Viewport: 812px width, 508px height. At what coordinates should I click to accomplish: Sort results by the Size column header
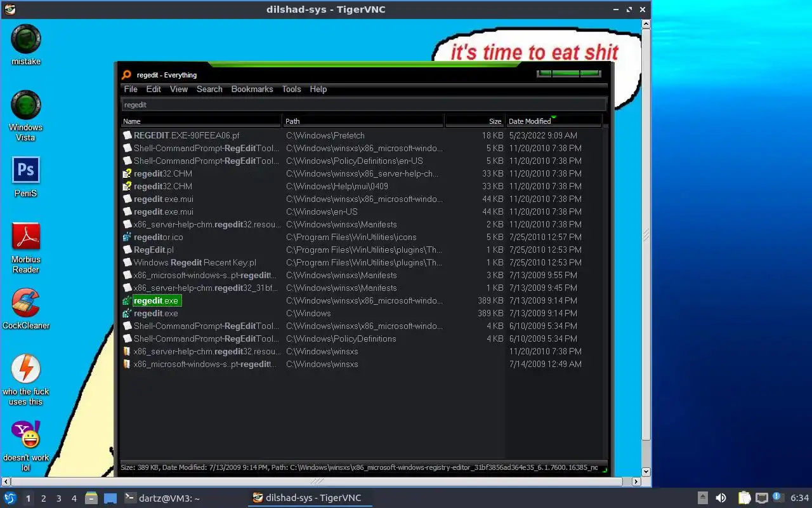pos(475,121)
